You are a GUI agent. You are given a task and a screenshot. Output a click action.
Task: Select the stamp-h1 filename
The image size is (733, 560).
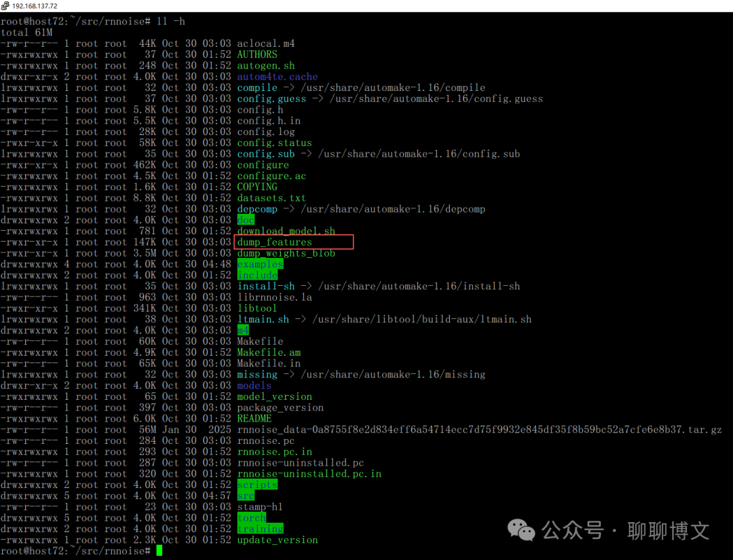tap(260, 506)
